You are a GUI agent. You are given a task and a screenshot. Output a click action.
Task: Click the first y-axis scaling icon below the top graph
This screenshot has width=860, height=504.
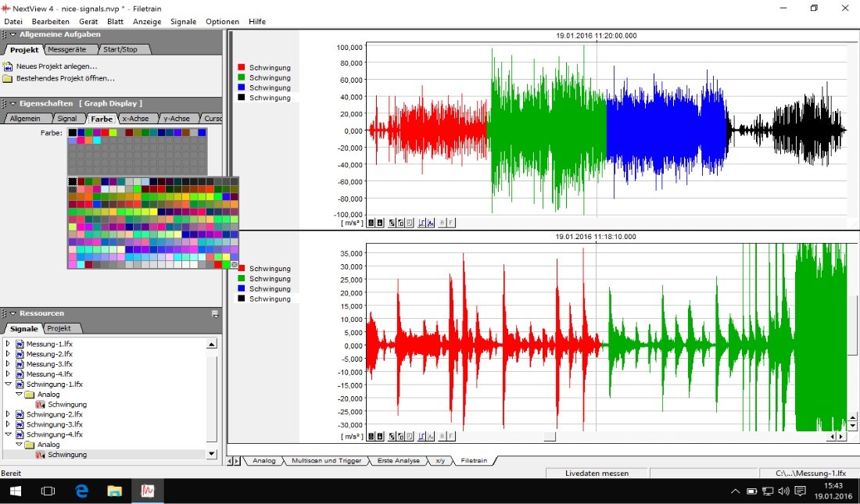pyautogui.click(x=371, y=223)
